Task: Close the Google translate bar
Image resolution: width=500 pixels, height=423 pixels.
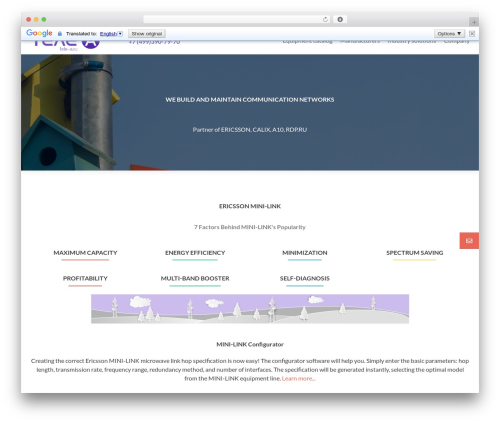Action: coord(472,33)
